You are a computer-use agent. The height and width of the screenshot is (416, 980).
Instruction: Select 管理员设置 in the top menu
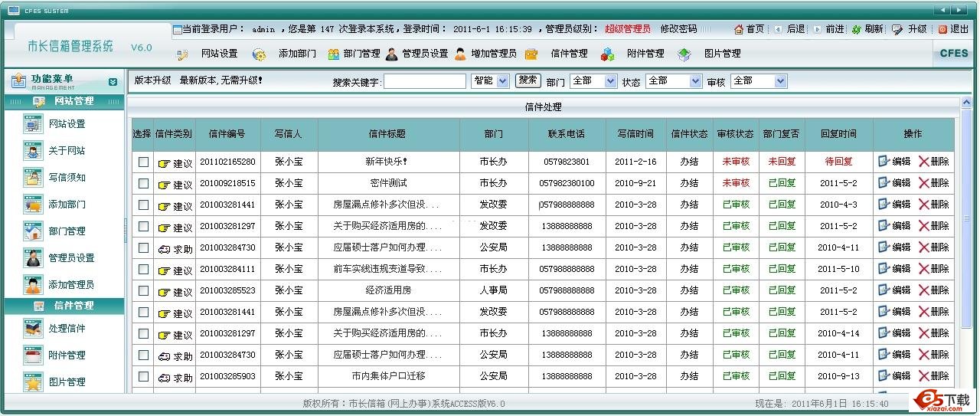pyautogui.click(x=425, y=54)
